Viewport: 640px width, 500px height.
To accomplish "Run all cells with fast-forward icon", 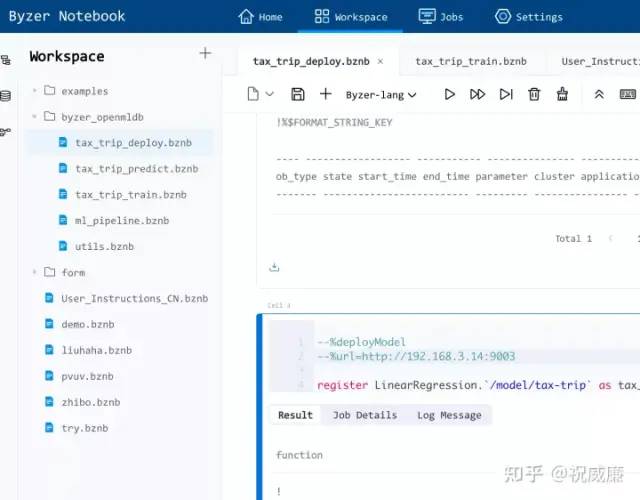I will point(477,94).
